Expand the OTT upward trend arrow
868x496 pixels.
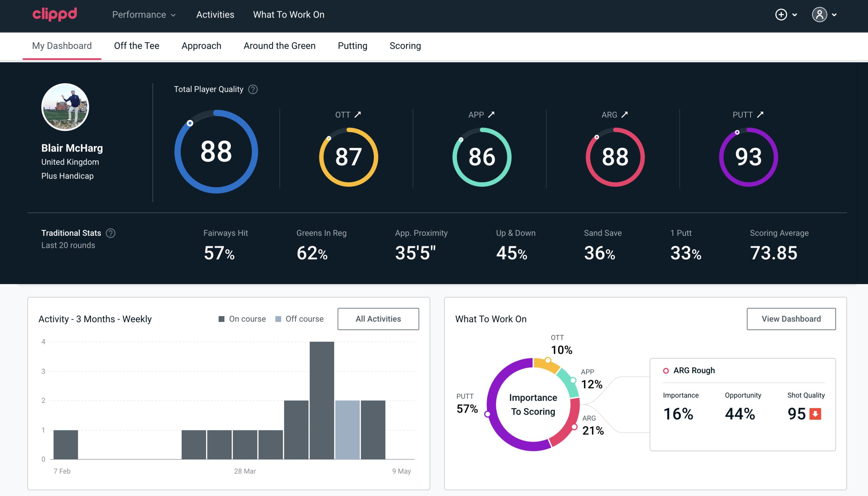click(358, 115)
